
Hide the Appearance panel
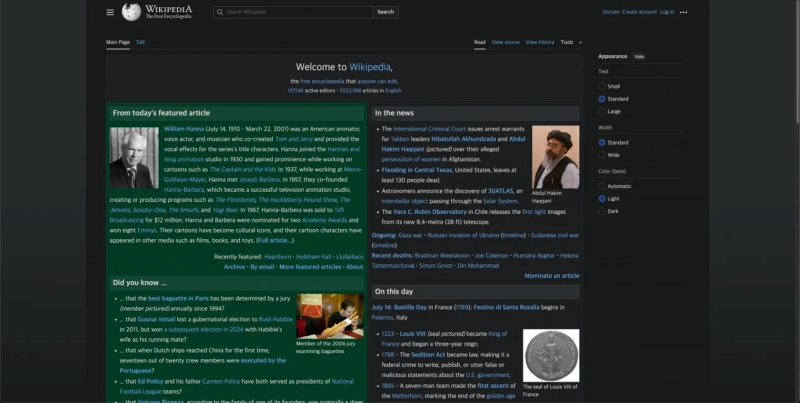tap(640, 57)
